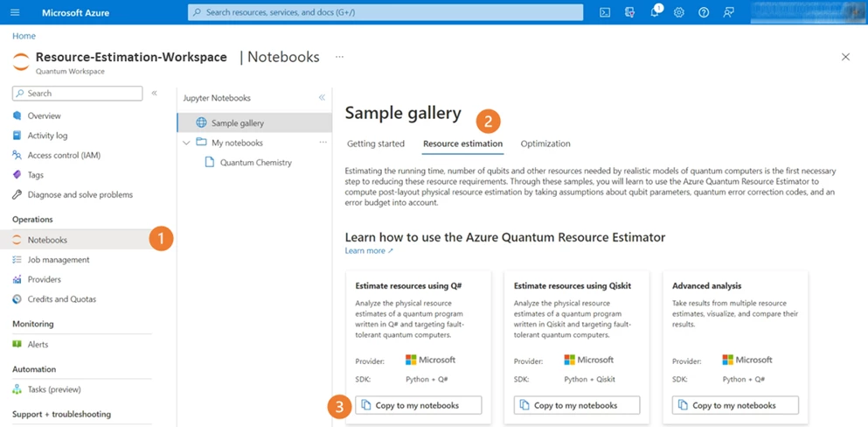Select Sample gallery in notebooks tree
The image size is (868, 427).
[x=254, y=123]
